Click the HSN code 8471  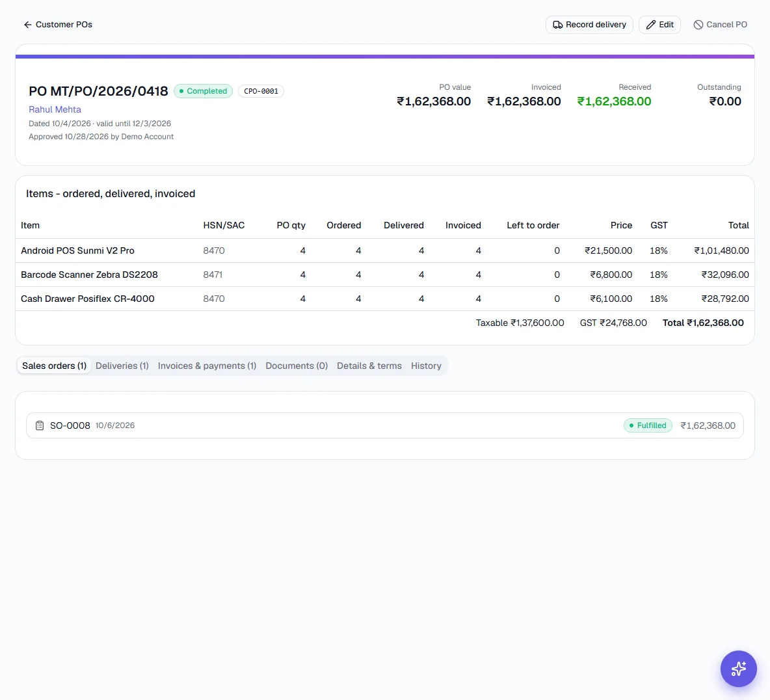[x=213, y=275]
